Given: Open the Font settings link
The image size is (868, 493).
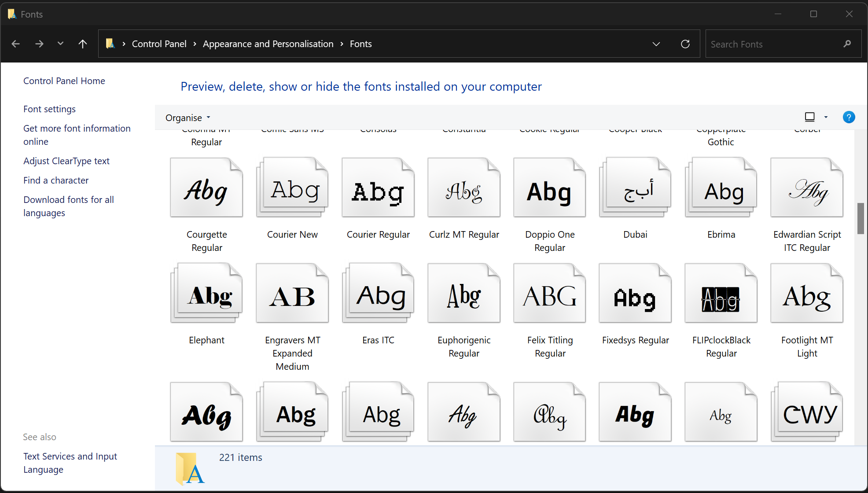Looking at the screenshot, I should (49, 109).
